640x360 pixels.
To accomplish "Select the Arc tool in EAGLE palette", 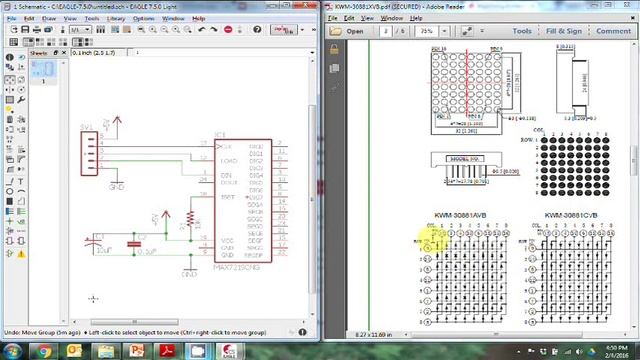I will coord(21,191).
